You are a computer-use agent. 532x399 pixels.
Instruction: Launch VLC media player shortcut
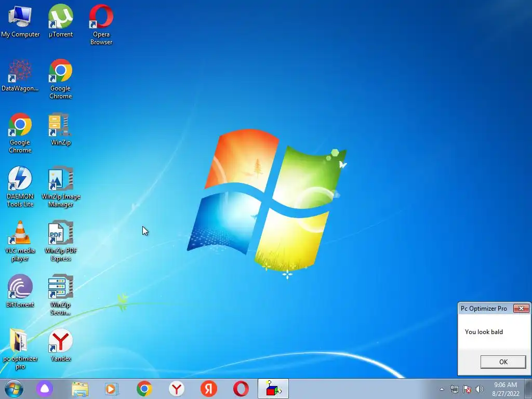[x=20, y=241]
